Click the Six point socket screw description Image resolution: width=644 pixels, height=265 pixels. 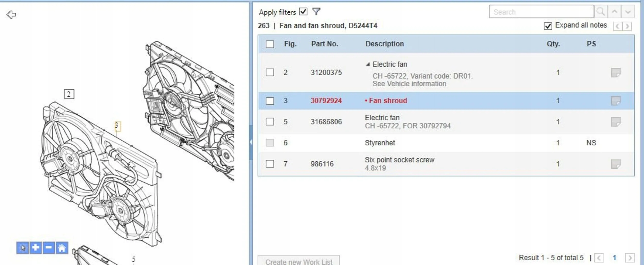tap(400, 160)
